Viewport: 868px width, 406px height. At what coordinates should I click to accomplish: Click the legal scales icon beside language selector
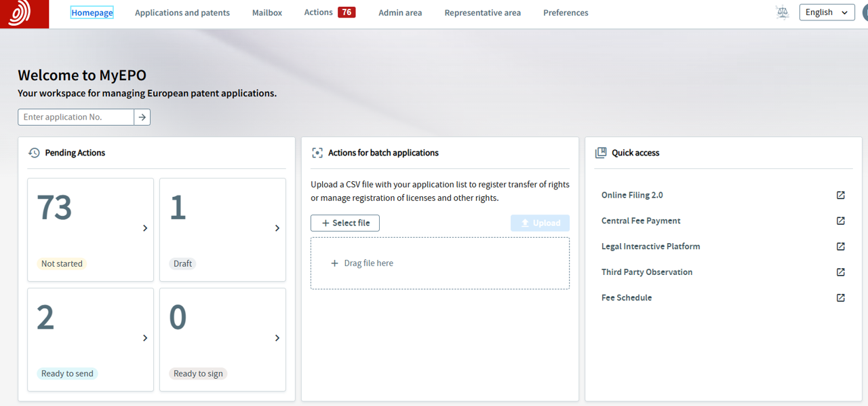[x=783, y=12]
